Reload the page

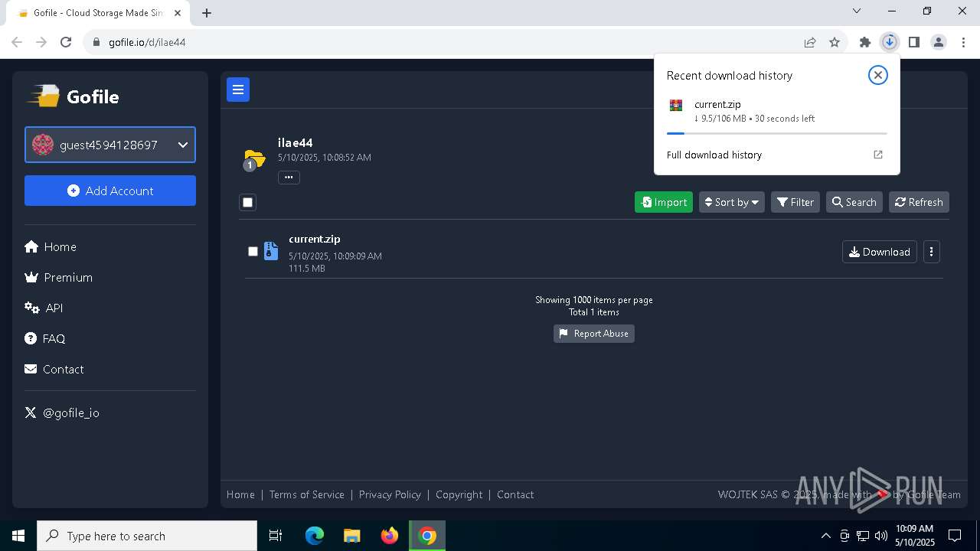pyautogui.click(x=66, y=42)
